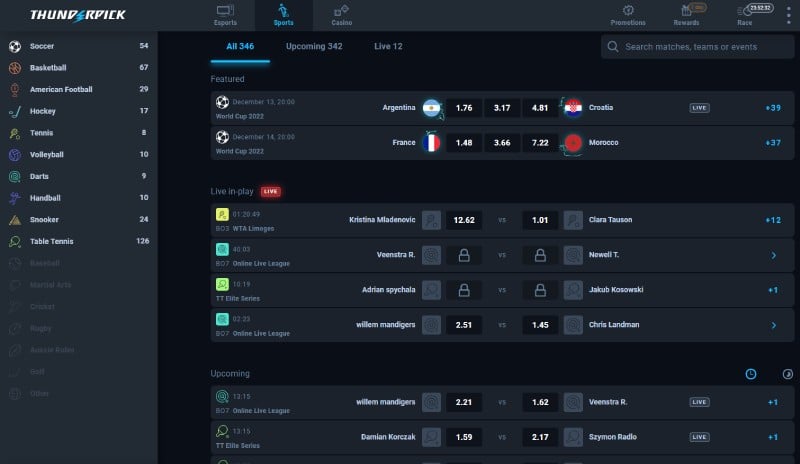This screenshot has height=464, width=800.
Task: Bet on Argentina at odds 1.76
Action: click(464, 108)
